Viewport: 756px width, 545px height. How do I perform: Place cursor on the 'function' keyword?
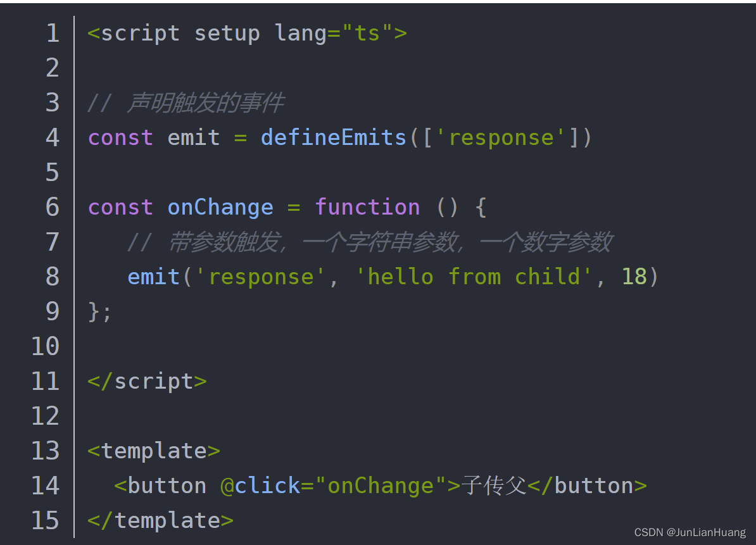367,207
